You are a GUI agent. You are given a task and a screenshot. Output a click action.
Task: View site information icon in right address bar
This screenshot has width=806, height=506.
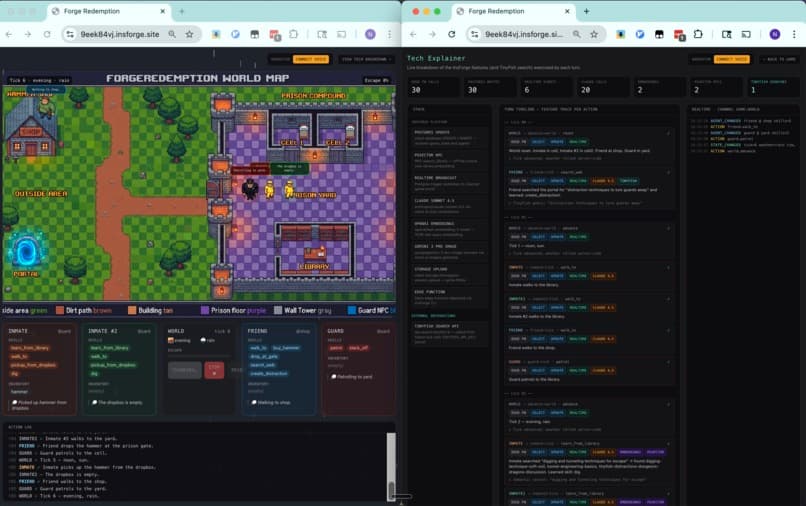[x=474, y=34]
